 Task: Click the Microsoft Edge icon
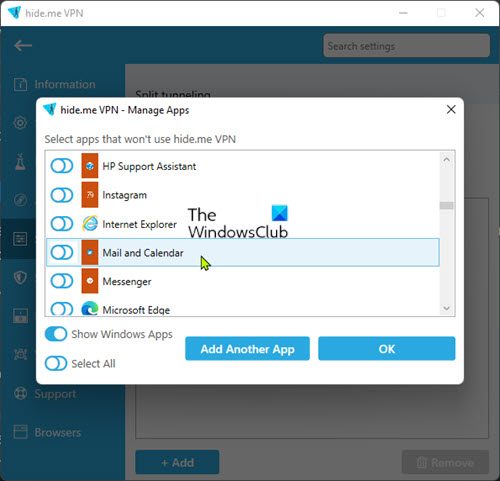[x=90, y=308]
